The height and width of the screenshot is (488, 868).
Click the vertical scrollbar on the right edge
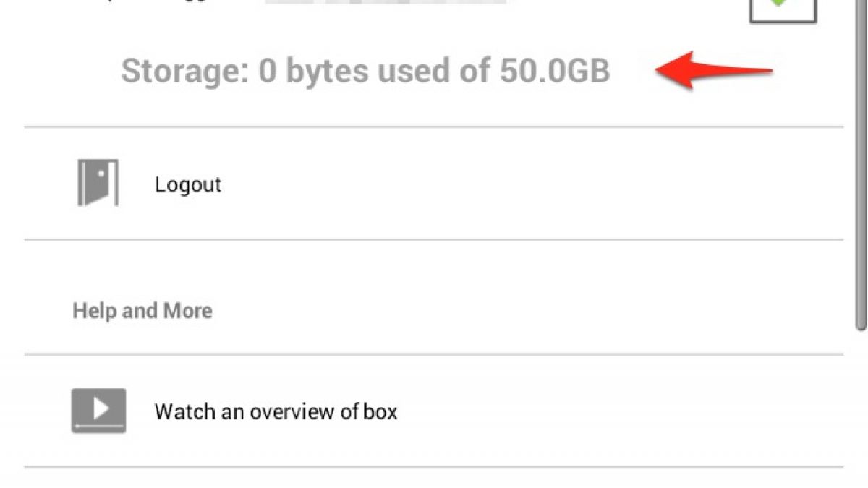(x=861, y=166)
